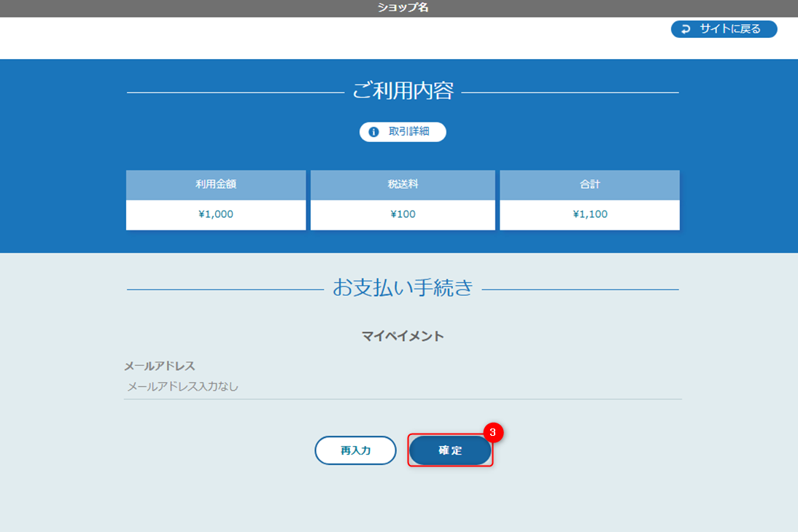Click the お支払い手続き section heading
This screenshot has width=798, height=532.
[x=402, y=286]
